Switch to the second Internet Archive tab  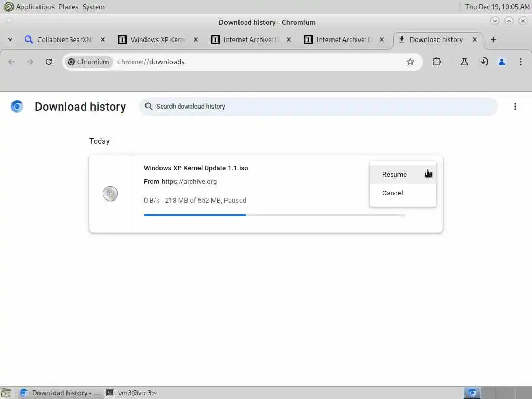(344, 39)
